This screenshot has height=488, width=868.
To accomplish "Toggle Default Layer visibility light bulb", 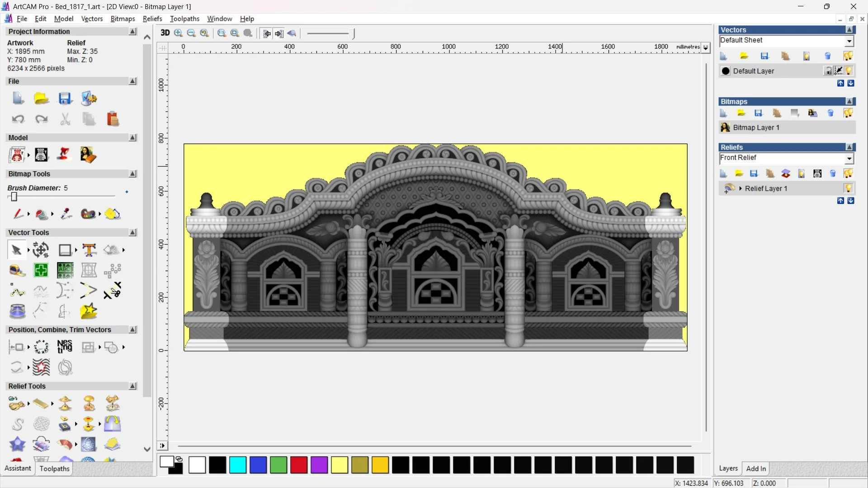I will pos(849,71).
